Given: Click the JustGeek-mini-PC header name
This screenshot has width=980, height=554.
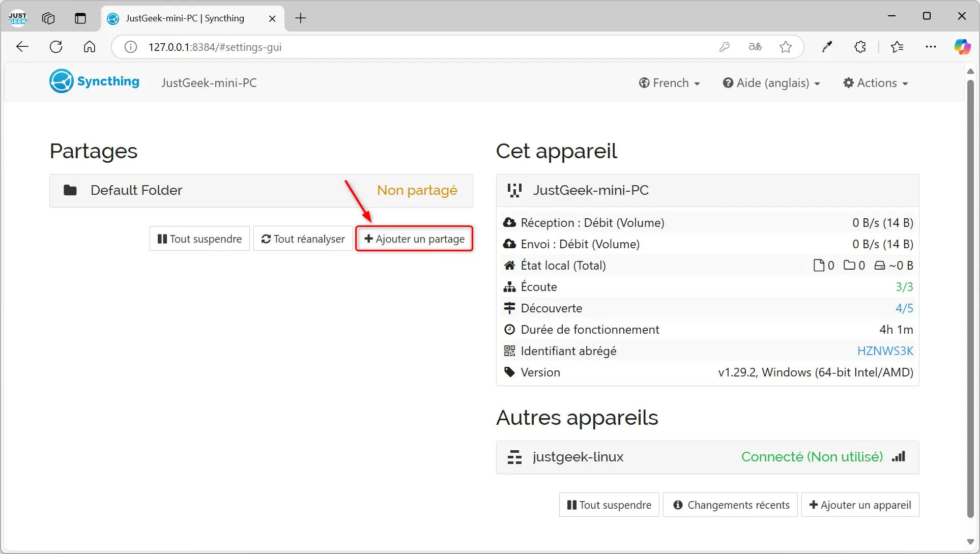Looking at the screenshot, I should pyautogui.click(x=209, y=83).
